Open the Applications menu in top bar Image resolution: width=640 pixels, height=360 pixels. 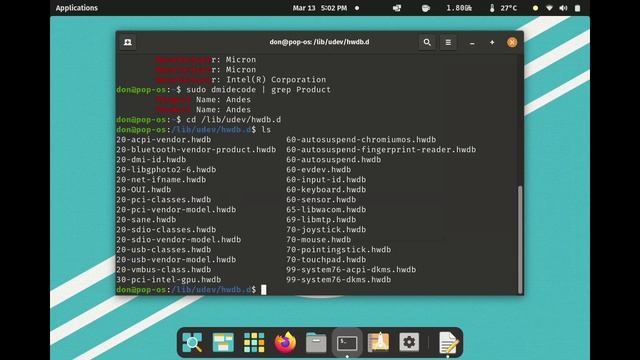77,8
